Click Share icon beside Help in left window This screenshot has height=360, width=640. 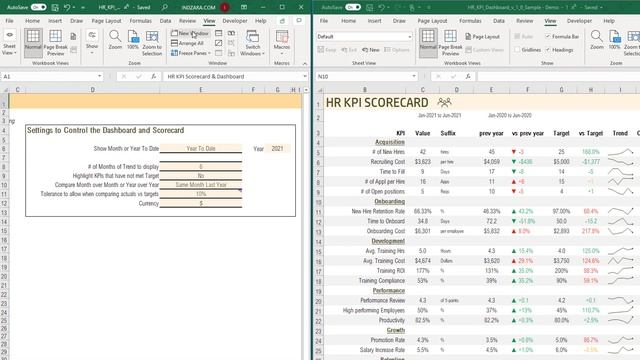pyautogui.click(x=282, y=21)
